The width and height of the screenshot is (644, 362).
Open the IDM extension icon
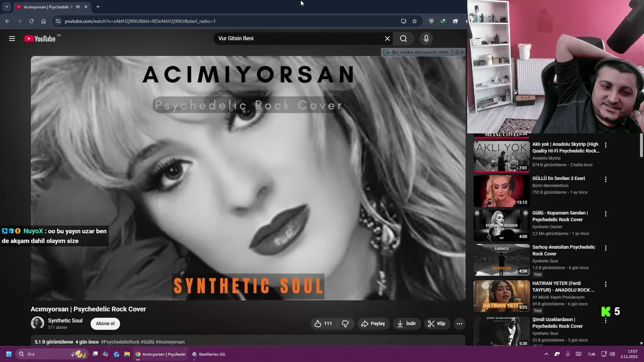point(443,21)
